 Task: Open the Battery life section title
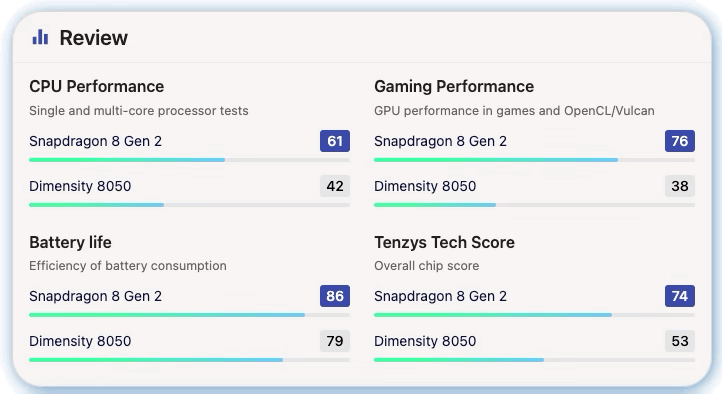70,242
